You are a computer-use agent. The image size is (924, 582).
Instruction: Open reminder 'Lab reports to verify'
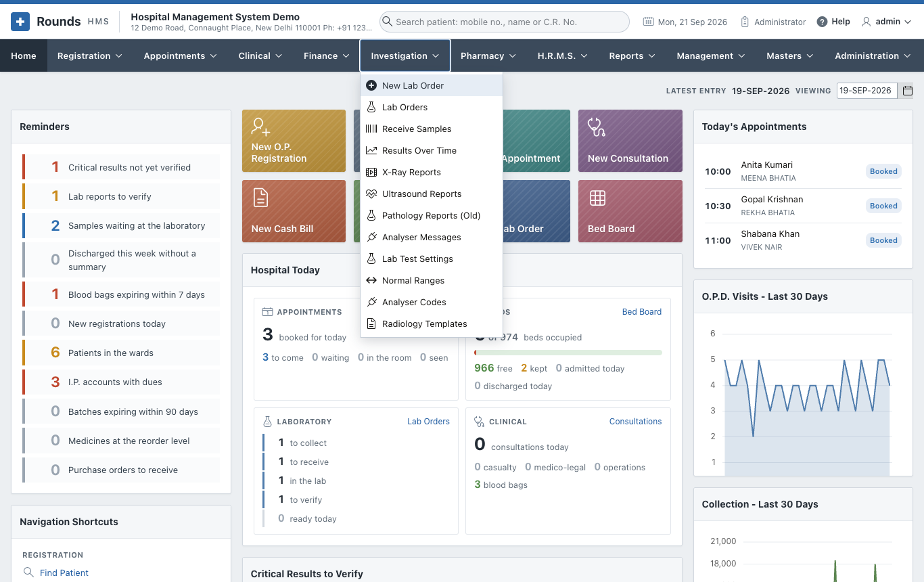121,196
